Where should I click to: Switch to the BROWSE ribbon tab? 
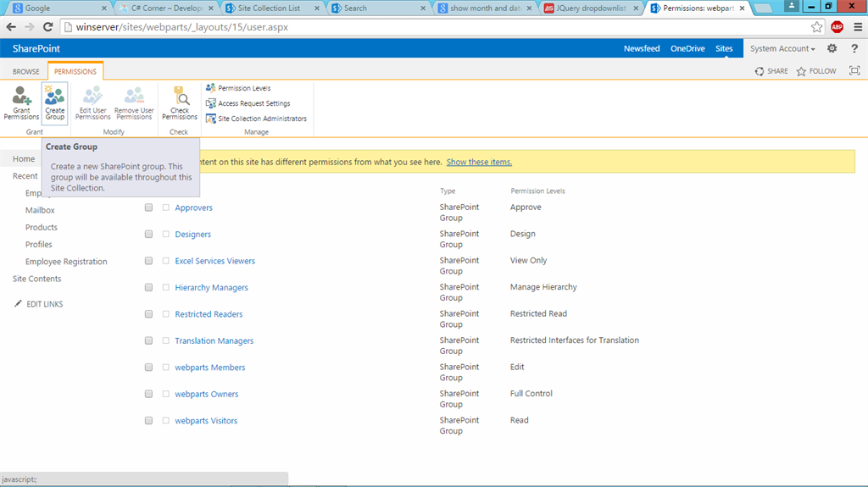tap(26, 71)
